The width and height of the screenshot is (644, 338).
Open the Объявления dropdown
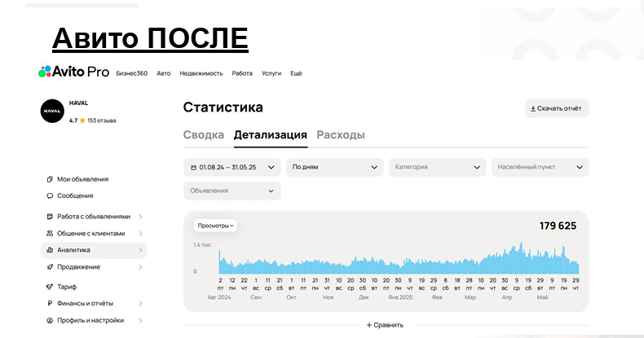232,191
